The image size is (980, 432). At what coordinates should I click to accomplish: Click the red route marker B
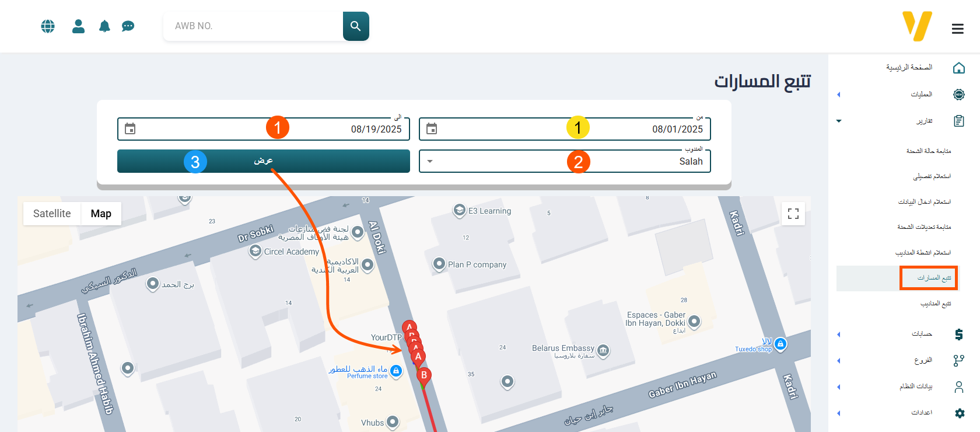click(424, 376)
